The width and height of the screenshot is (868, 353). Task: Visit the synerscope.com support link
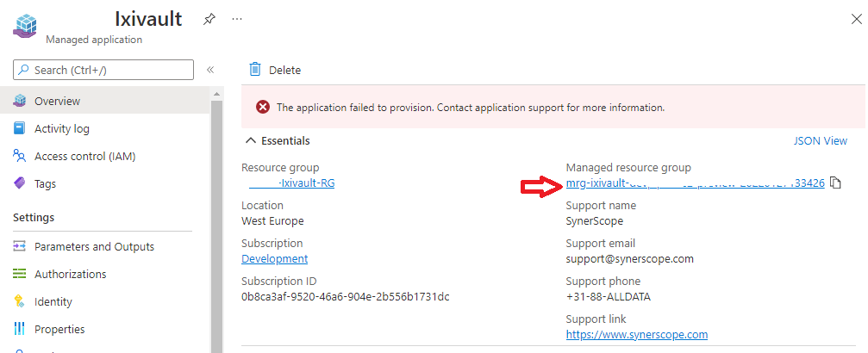point(636,335)
